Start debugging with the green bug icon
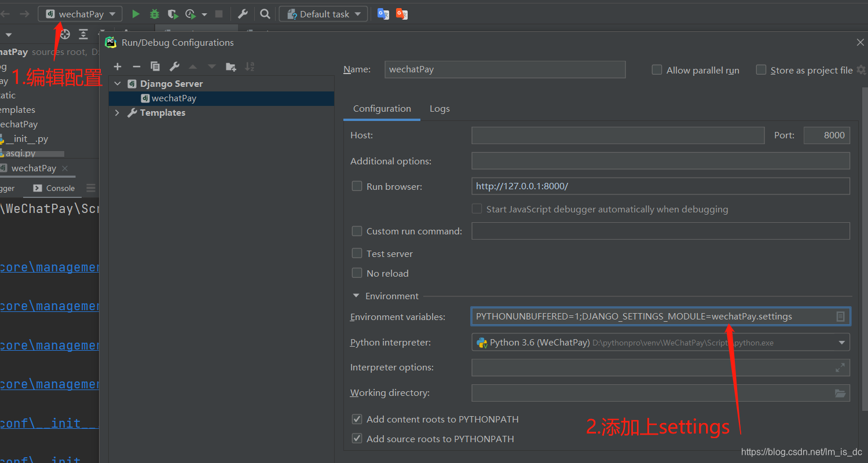The height and width of the screenshot is (463, 868). pos(155,14)
